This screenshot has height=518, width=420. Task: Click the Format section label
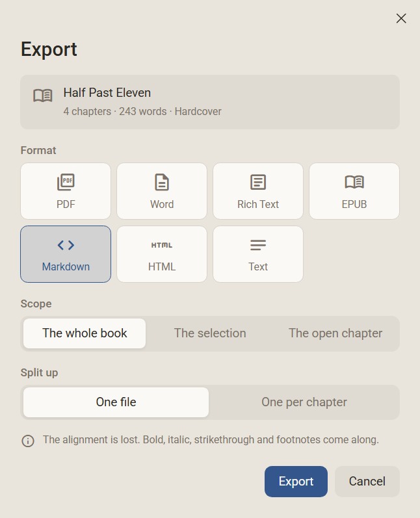coord(38,150)
